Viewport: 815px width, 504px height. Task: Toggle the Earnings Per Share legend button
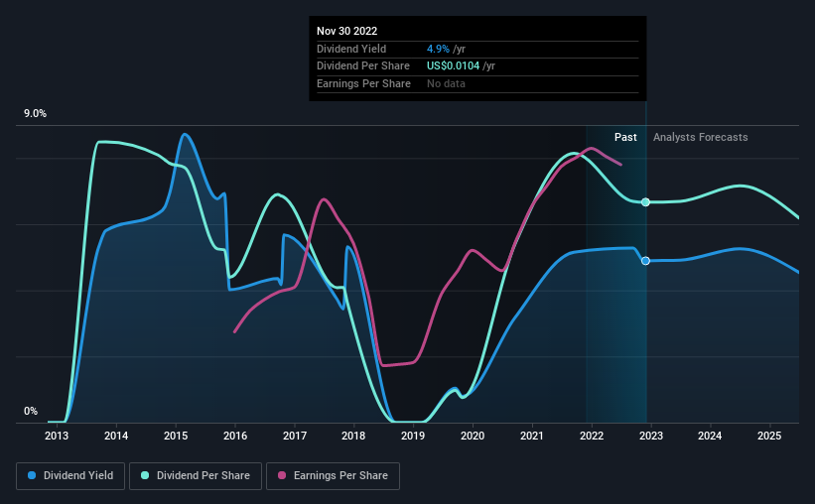(333, 476)
